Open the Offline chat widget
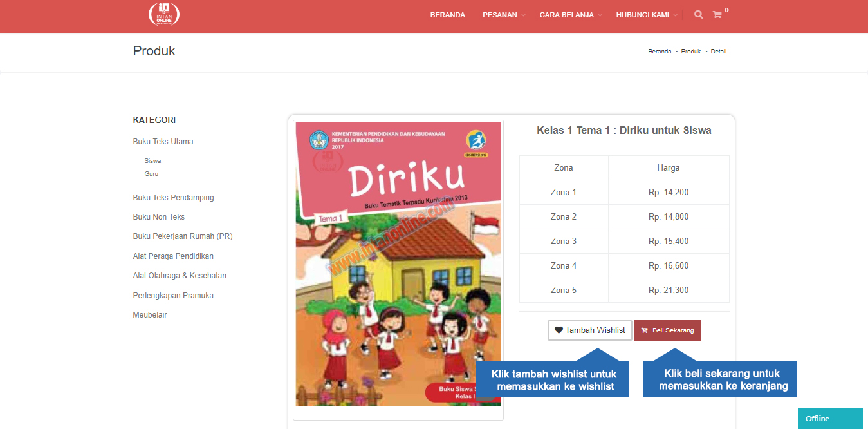Screen dimensions: 868x429 coord(830,419)
